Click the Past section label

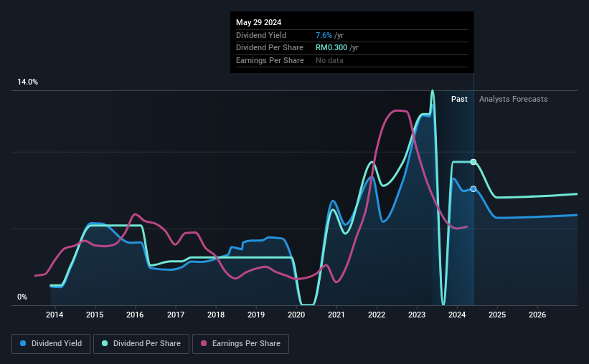pos(459,99)
